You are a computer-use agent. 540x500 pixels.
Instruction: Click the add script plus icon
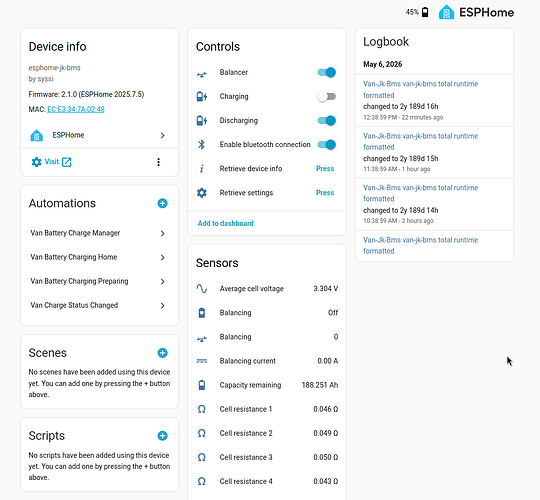coord(163,436)
